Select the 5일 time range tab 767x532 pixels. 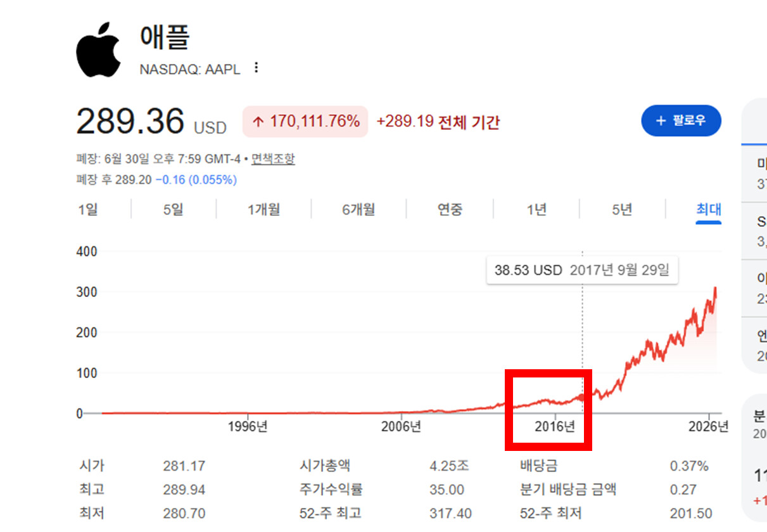(173, 209)
